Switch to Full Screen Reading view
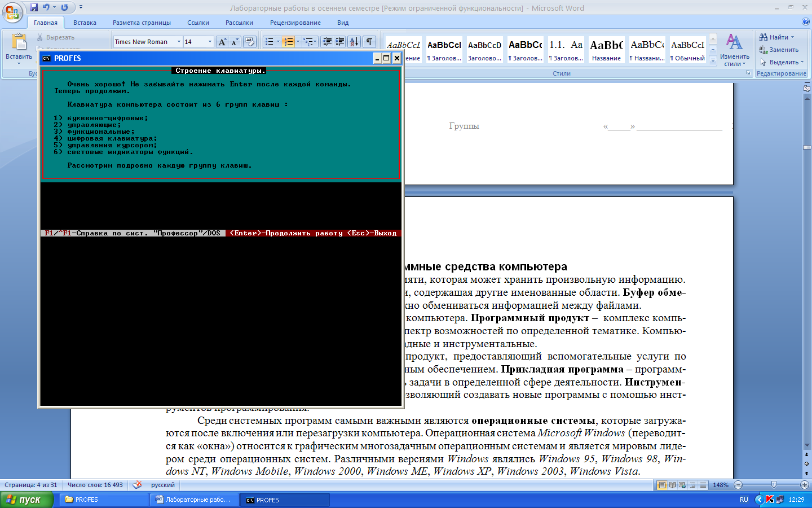Image resolution: width=812 pixels, height=508 pixels. click(672, 485)
